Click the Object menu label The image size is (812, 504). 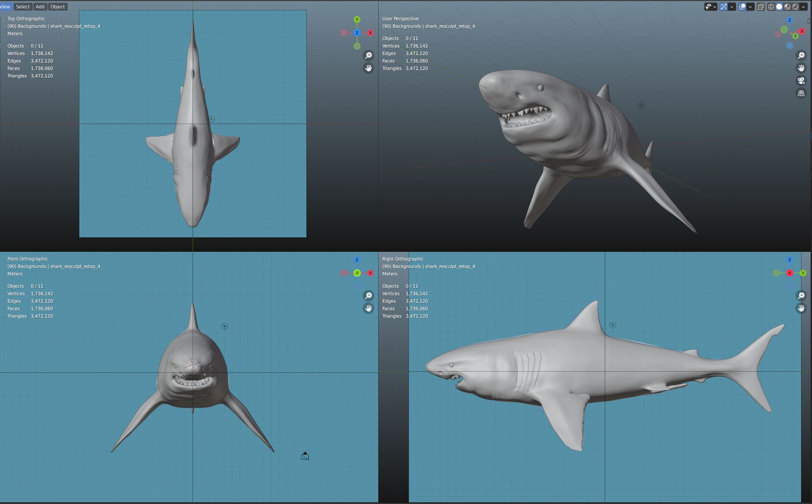58,6
